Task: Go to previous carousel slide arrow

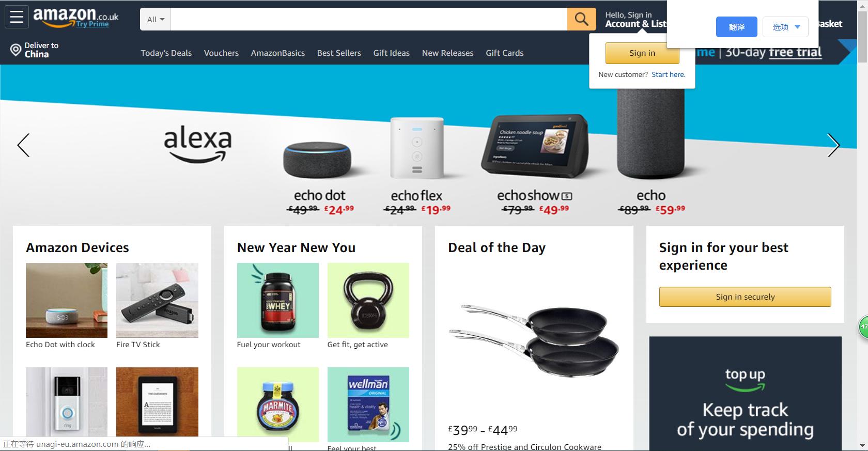Action: 23,145
